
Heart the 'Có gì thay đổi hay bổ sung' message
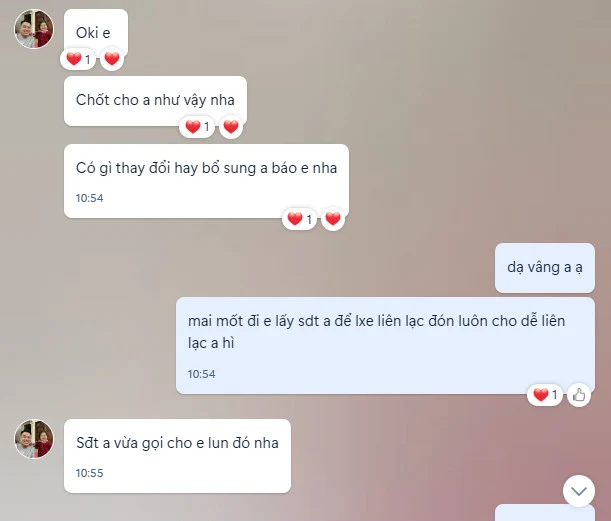(x=333, y=219)
